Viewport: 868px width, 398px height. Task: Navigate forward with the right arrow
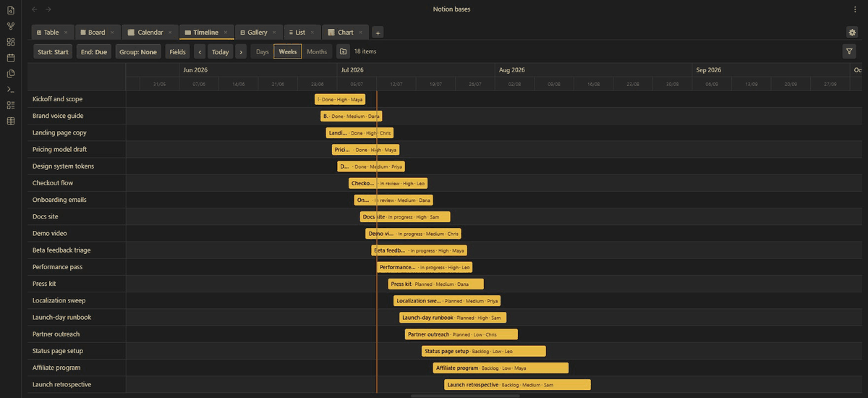click(48, 9)
